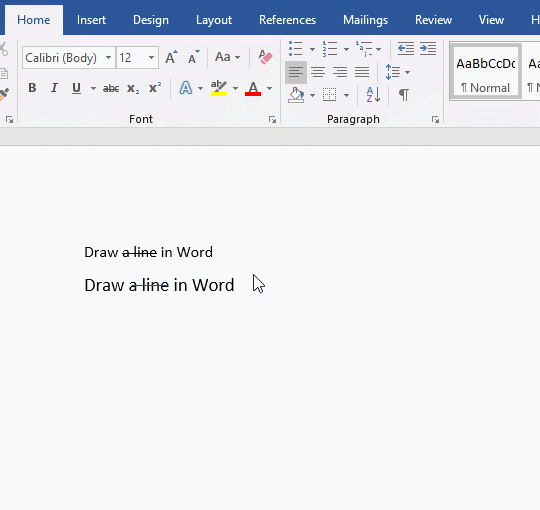Switch to Review tab
Image resolution: width=540 pixels, height=510 pixels.
(433, 20)
